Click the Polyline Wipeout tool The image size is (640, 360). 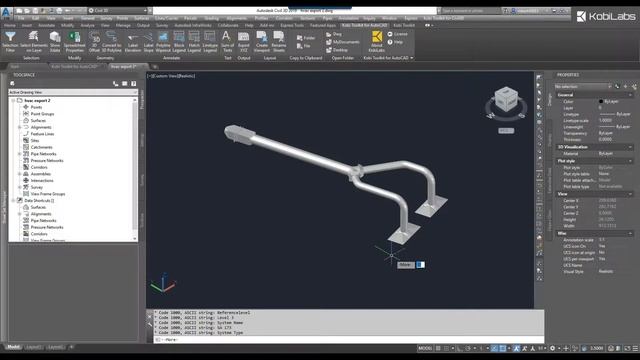(163, 42)
